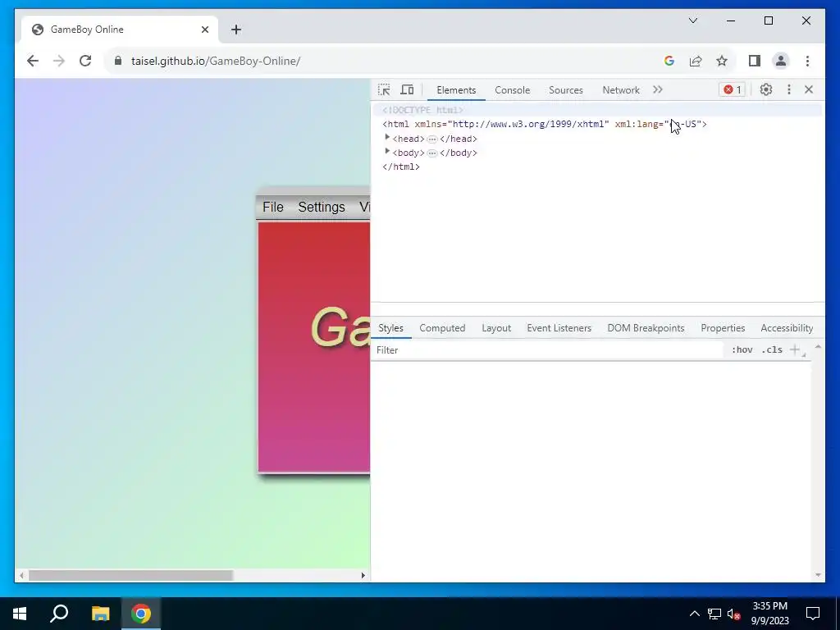Click the Styles pane scroll-up arrow
The width and height of the screenshot is (840, 630).
pos(818,347)
